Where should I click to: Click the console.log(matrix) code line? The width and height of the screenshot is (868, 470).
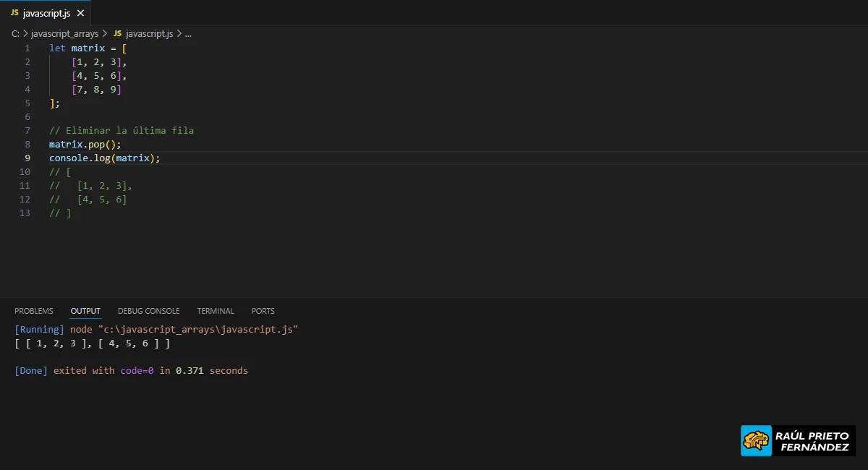pyautogui.click(x=103, y=158)
